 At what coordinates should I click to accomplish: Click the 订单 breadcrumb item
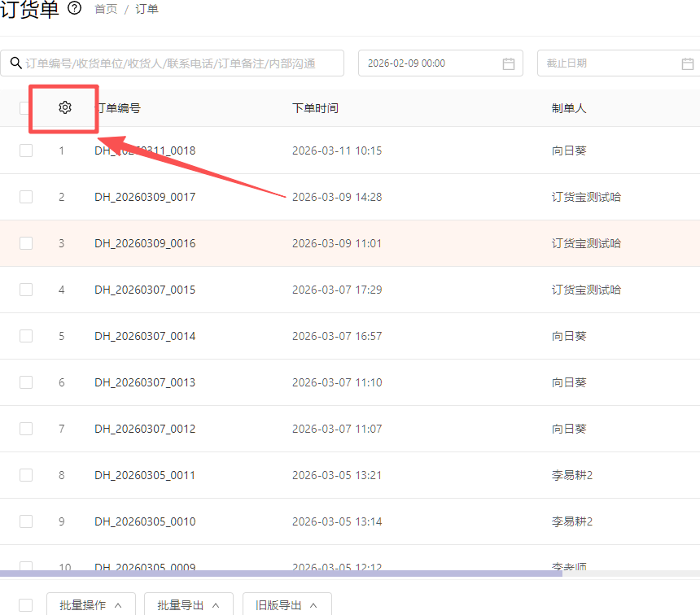[147, 9]
